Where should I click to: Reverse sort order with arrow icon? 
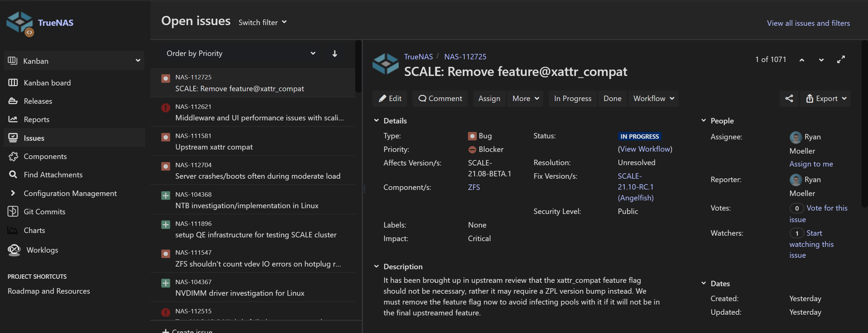coord(334,54)
